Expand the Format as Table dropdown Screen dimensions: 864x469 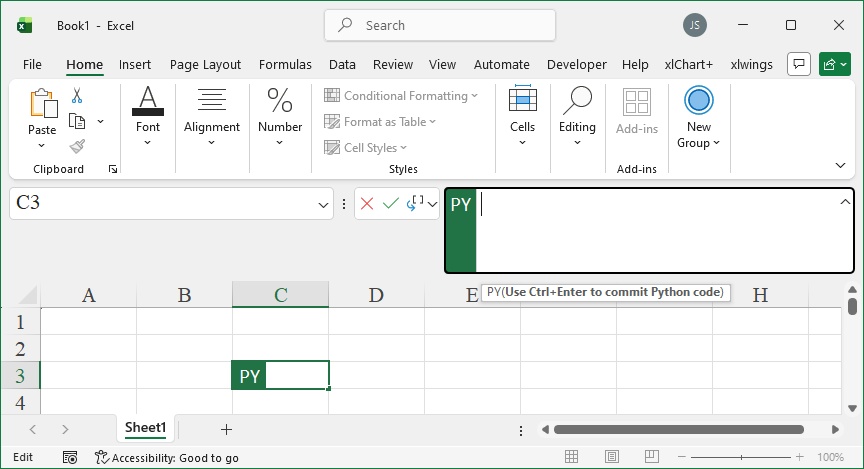coord(433,121)
